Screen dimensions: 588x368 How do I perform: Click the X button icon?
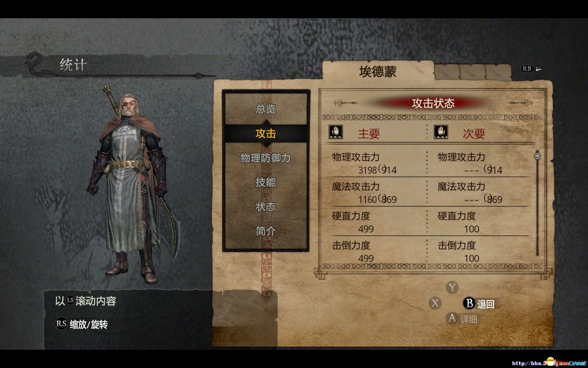(435, 303)
